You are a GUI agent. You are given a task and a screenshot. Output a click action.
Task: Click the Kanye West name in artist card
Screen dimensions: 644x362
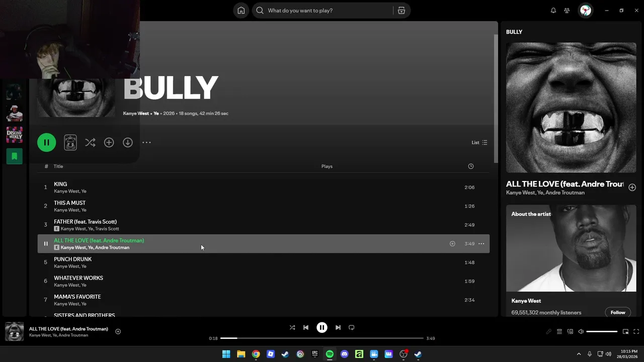pos(526,301)
